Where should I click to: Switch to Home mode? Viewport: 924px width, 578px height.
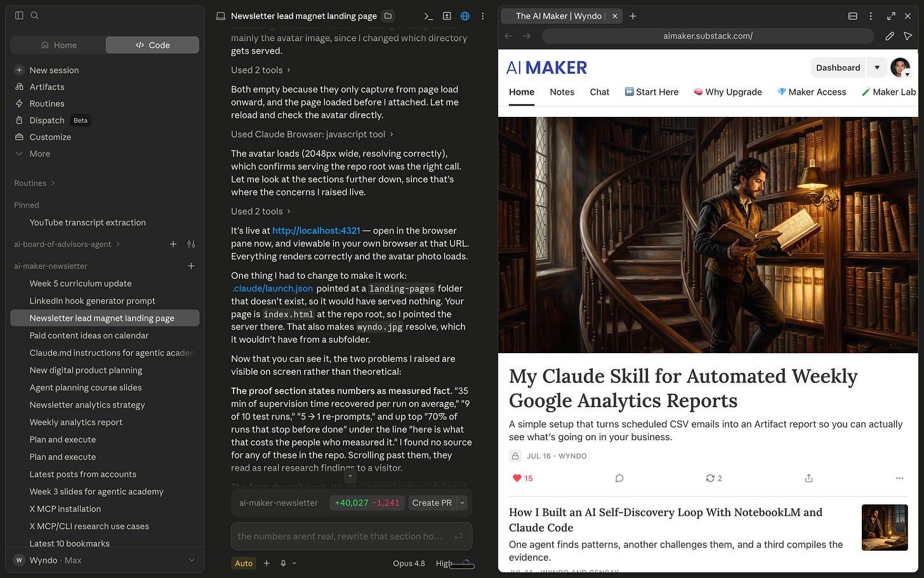(58, 45)
